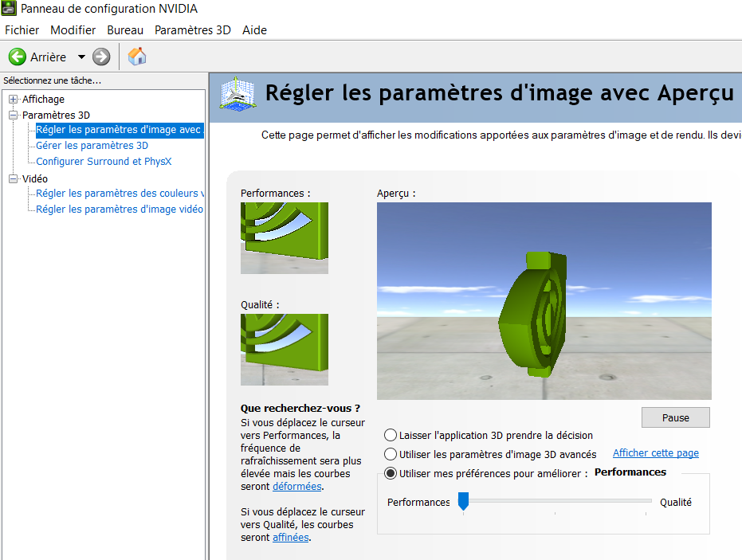The image size is (742, 560).
Task: Open the Afficher cette page link
Action: point(656,453)
